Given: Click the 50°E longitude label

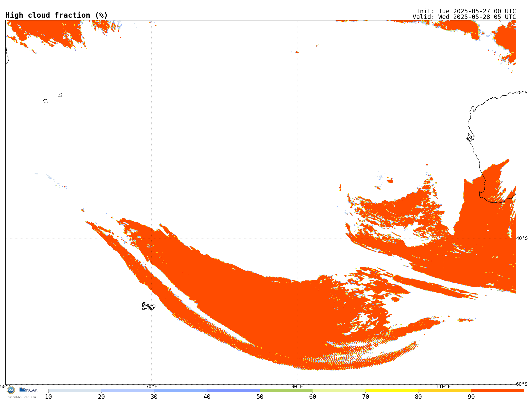Looking at the screenshot, I should click(6, 387).
